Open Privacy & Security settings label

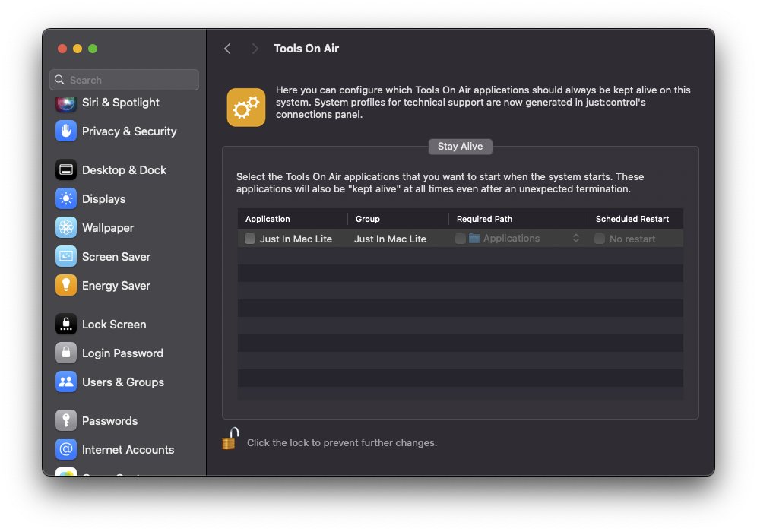tap(129, 131)
